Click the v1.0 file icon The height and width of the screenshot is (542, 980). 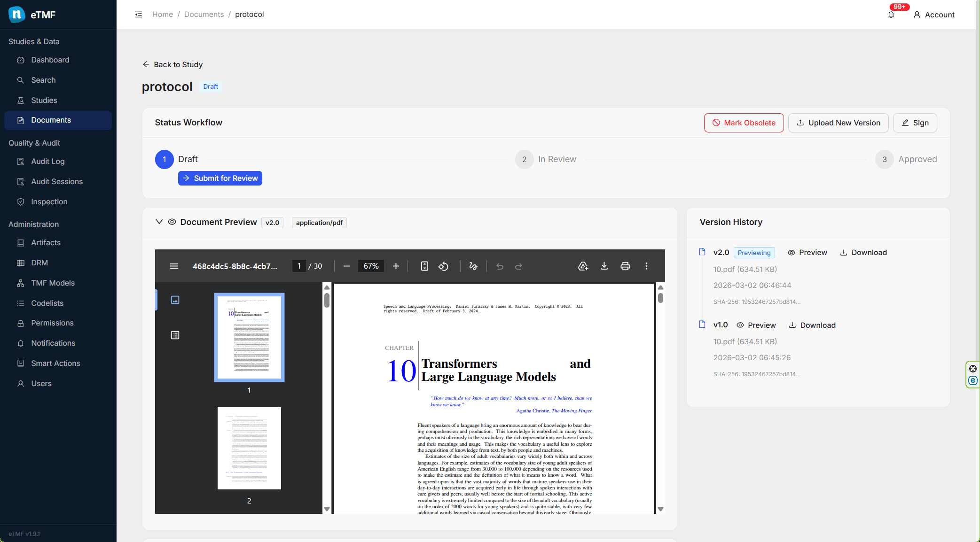tap(702, 324)
